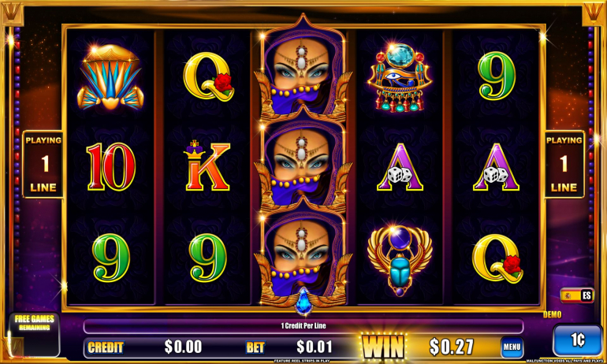This screenshot has width=607, height=364.
Task: Click the winged scarab beetle symbol
Action: (400, 259)
